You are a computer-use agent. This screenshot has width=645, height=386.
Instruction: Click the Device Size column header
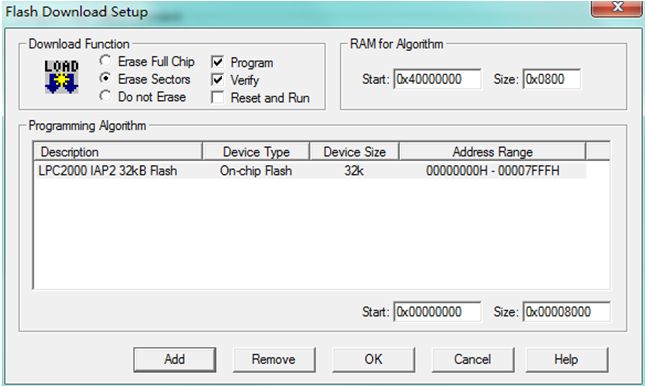pos(354,152)
